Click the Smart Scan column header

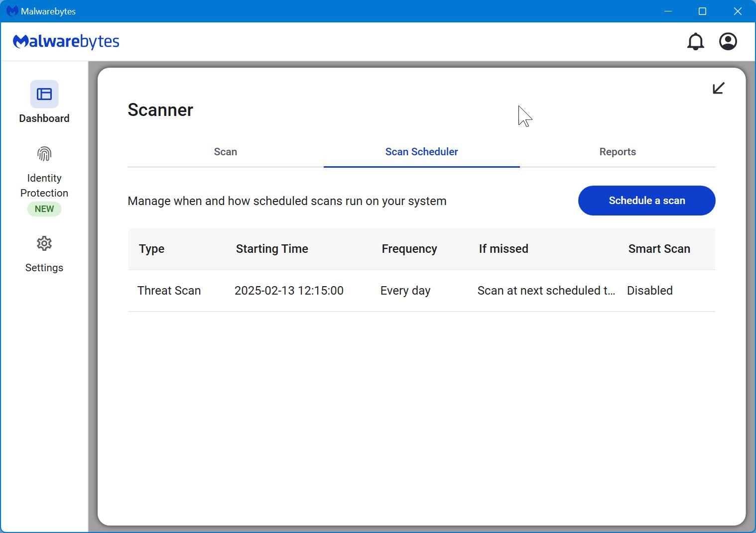[x=659, y=249]
